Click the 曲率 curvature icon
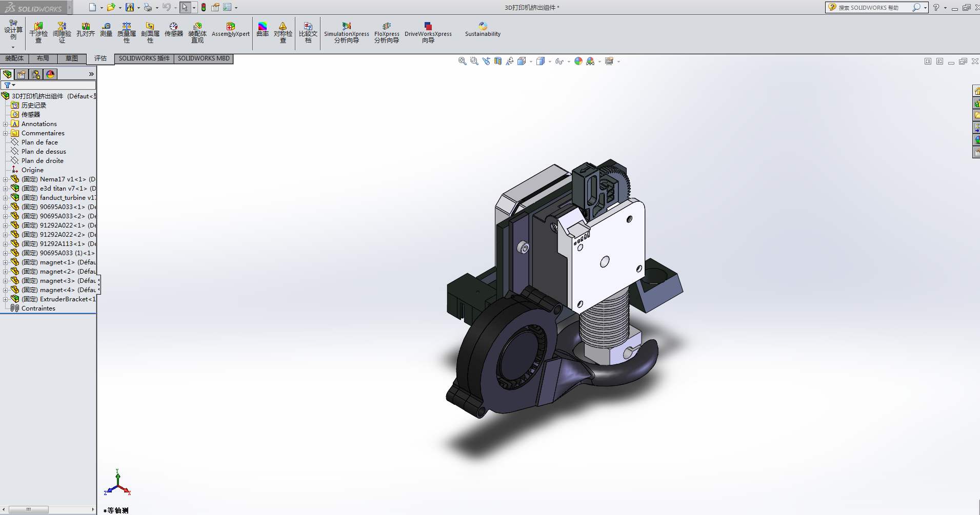 (x=262, y=30)
